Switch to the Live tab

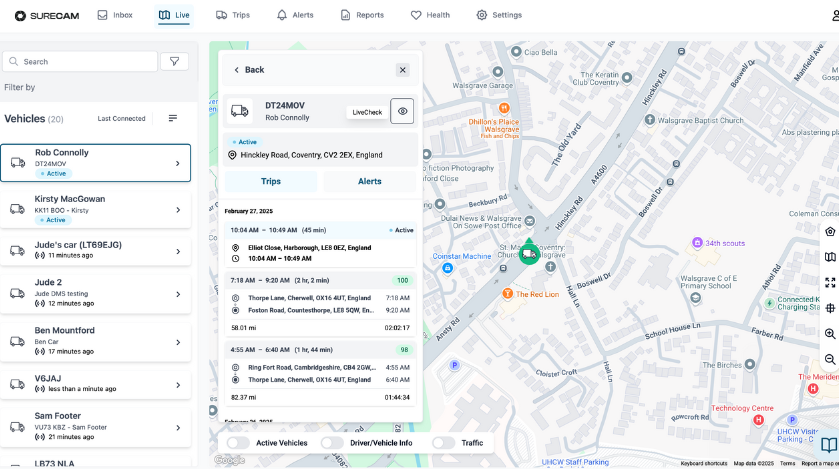click(174, 15)
